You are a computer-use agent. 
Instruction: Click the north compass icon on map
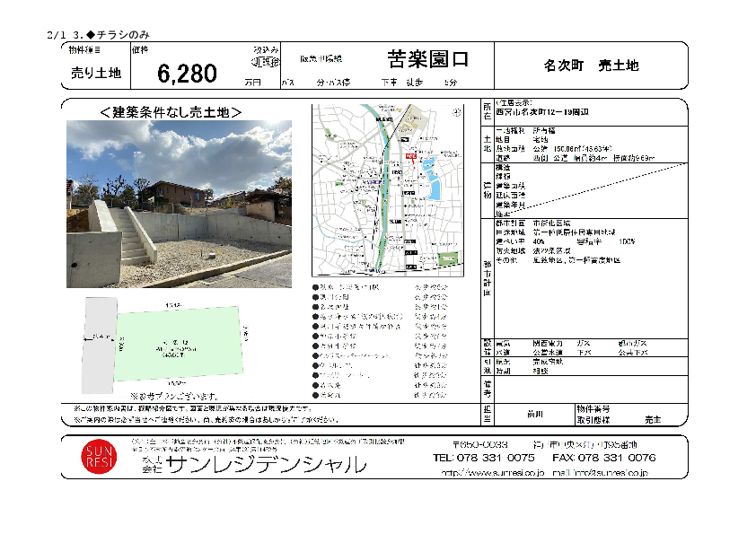tap(457, 112)
